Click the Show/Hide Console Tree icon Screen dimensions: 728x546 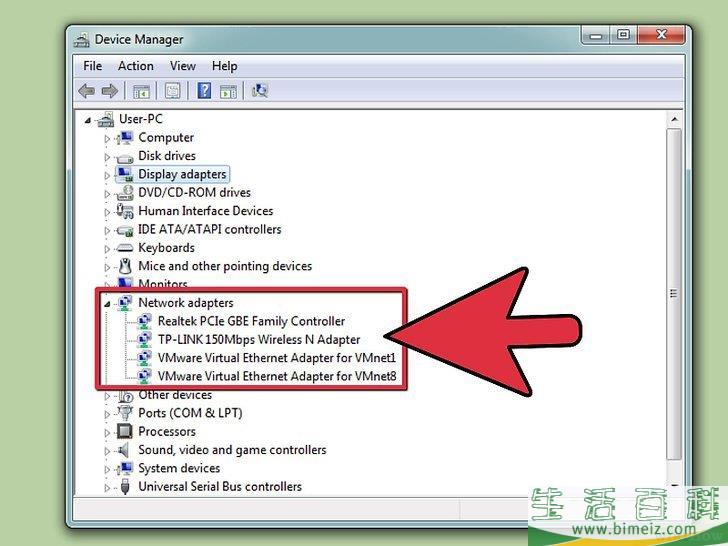pos(142,91)
